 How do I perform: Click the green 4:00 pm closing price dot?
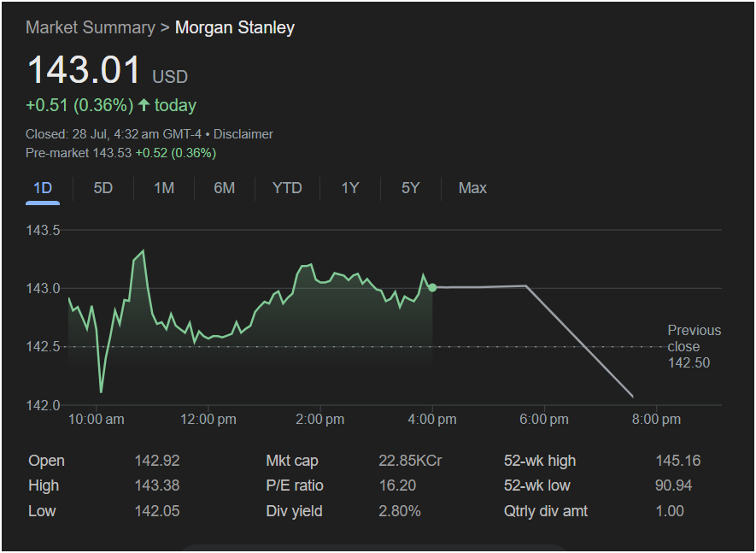coord(432,287)
